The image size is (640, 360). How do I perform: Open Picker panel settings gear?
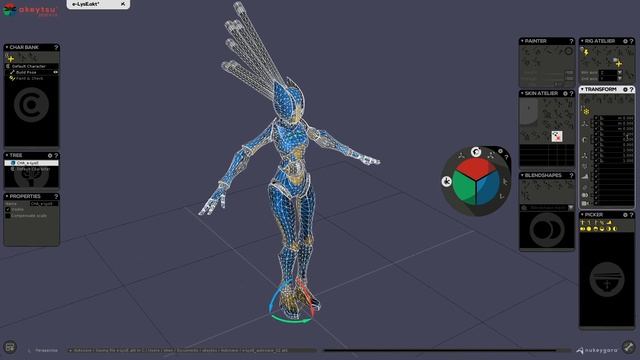point(625,215)
